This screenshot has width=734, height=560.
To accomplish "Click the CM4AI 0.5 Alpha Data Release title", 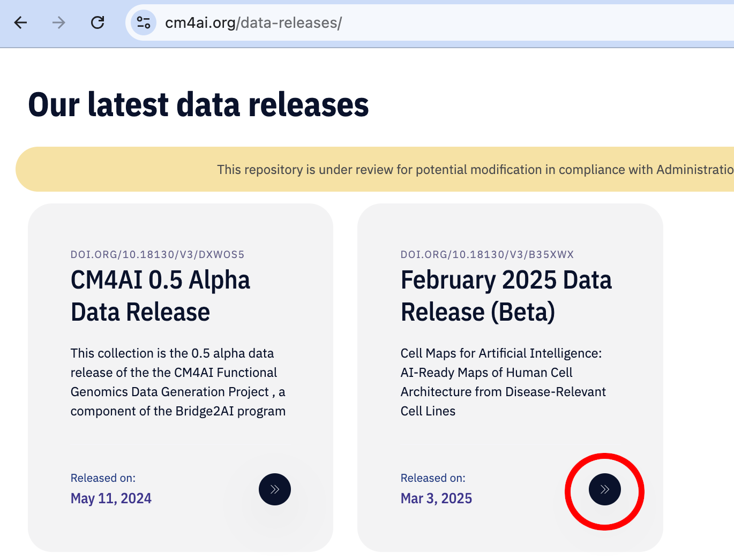I will (x=161, y=296).
